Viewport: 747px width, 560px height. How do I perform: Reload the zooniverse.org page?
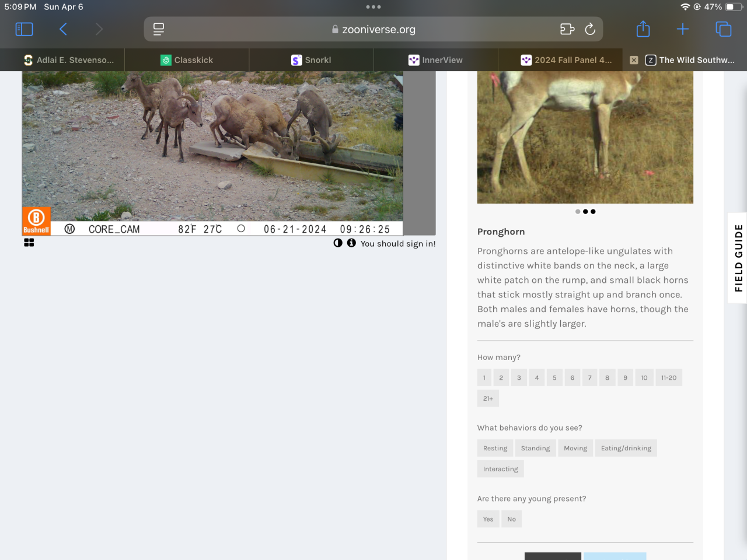590,29
